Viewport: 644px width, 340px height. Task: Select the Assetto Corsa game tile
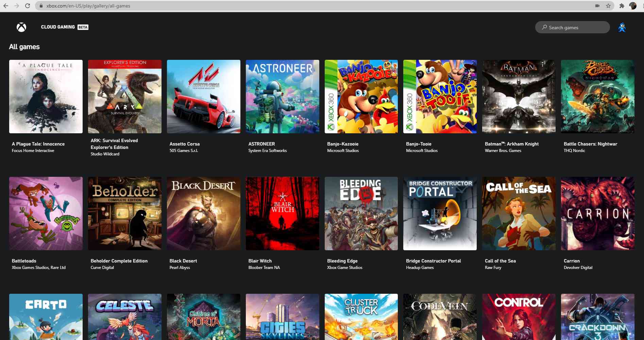(x=204, y=97)
